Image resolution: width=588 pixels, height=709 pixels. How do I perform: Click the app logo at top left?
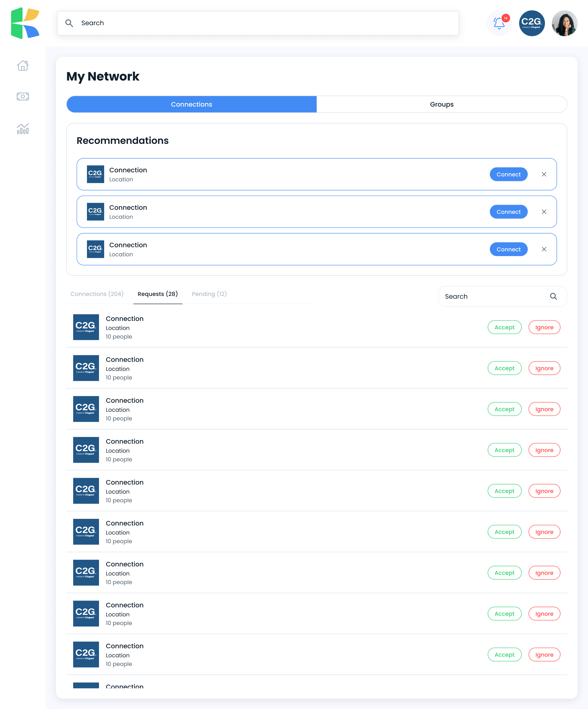click(x=25, y=23)
